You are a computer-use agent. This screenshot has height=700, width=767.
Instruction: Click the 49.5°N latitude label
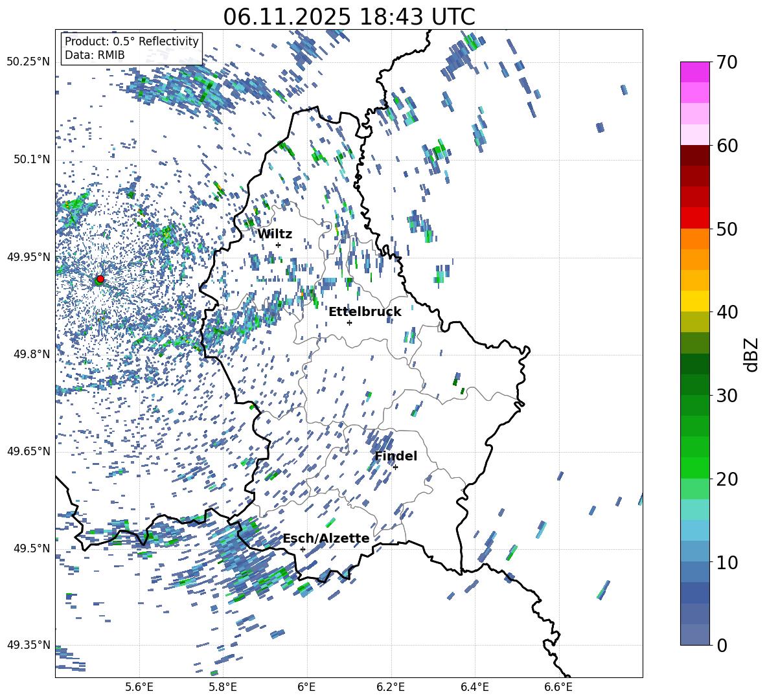pos(31,548)
